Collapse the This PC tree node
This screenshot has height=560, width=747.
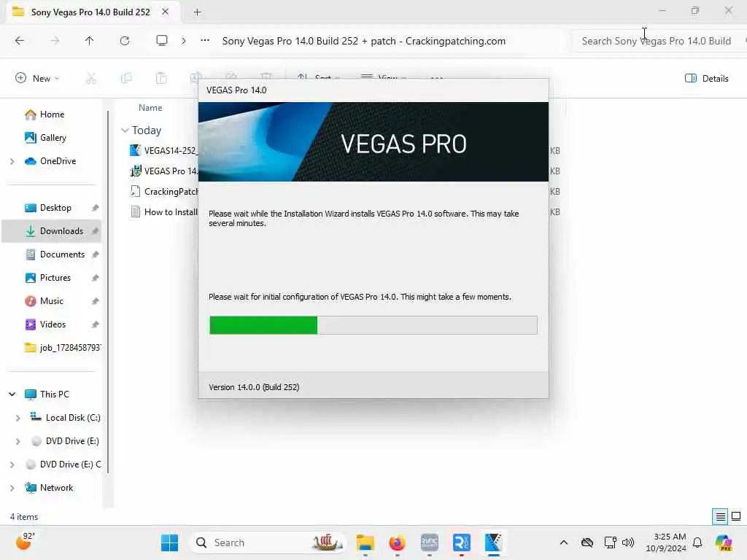point(12,394)
